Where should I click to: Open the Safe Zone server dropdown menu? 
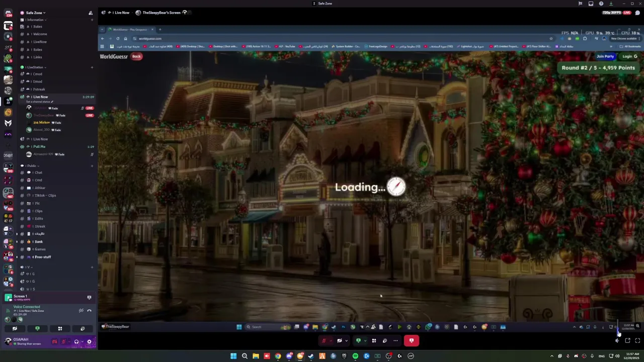(35, 13)
